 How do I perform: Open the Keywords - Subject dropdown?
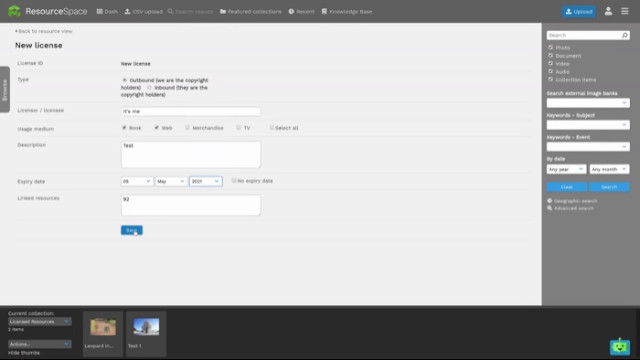(588, 125)
